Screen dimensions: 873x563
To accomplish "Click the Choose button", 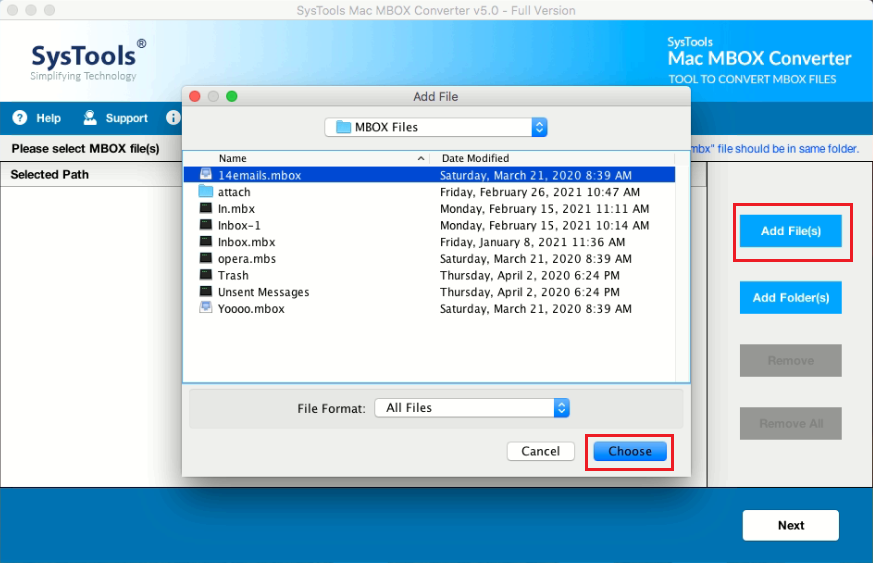I will point(630,451).
